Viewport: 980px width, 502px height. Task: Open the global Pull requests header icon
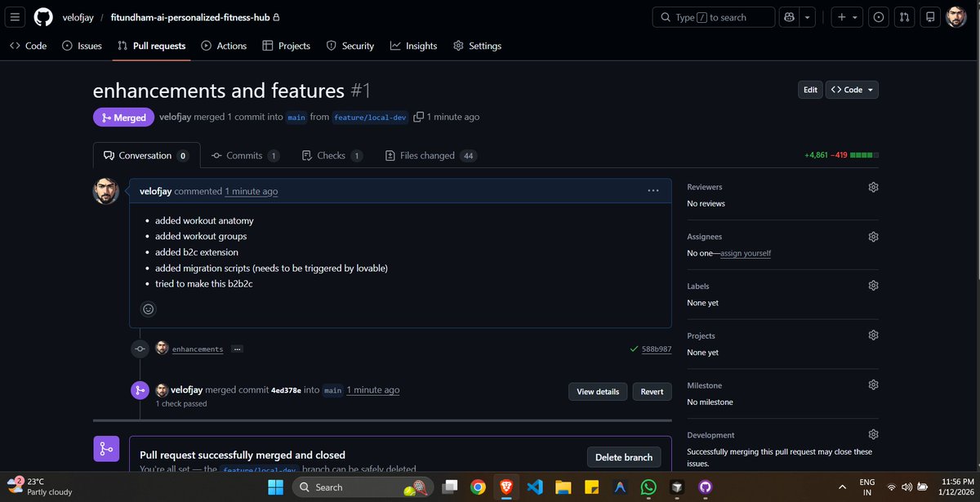tap(904, 17)
